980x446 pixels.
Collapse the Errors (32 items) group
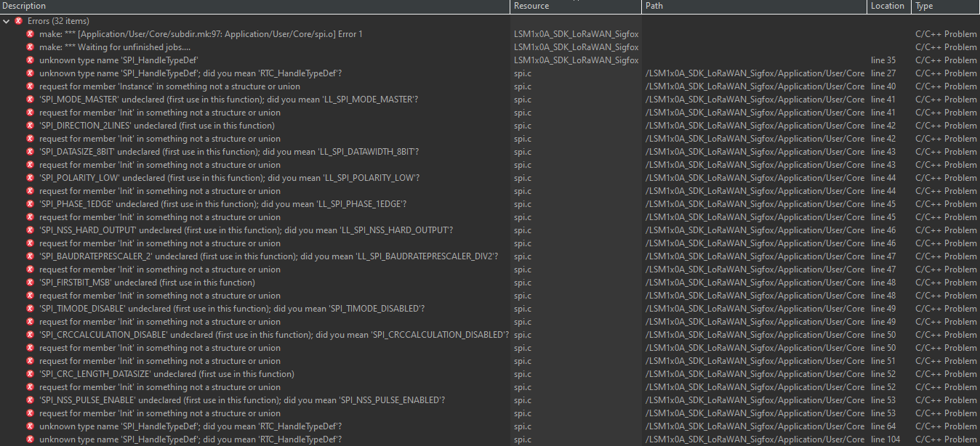click(x=7, y=21)
